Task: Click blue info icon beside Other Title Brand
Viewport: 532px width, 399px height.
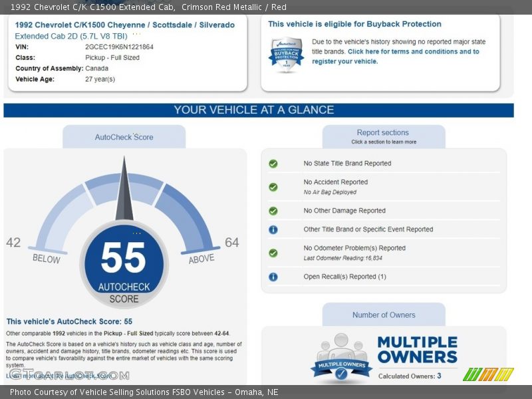Action: [x=273, y=229]
